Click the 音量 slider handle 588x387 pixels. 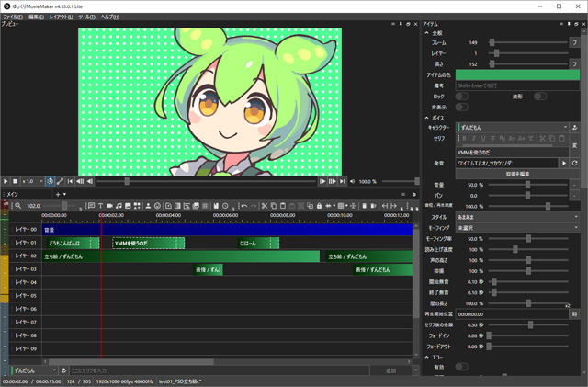527,185
